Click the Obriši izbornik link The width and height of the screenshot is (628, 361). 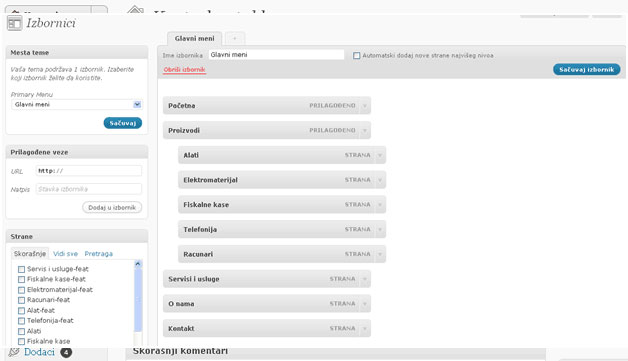[x=184, y=70]
